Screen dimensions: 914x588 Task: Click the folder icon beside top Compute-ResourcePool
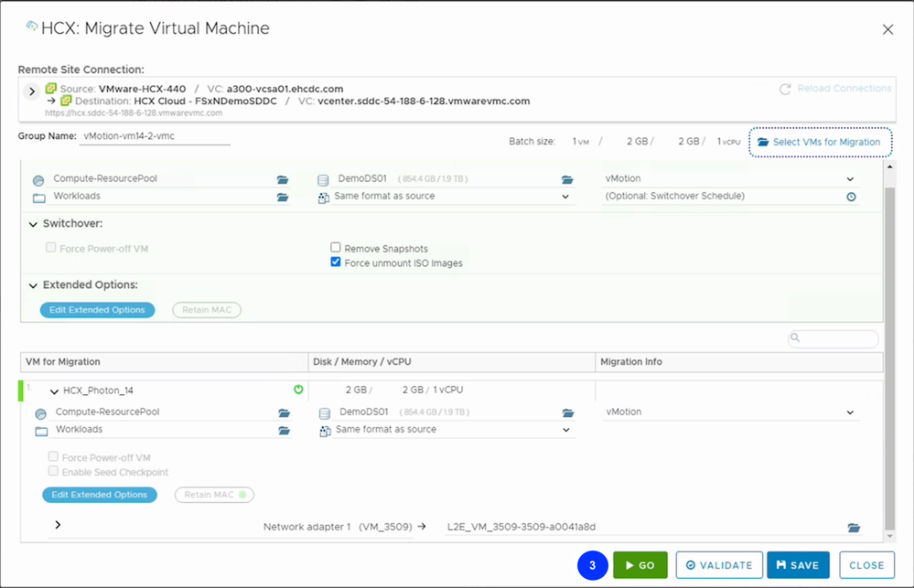(x=283, y=180)
